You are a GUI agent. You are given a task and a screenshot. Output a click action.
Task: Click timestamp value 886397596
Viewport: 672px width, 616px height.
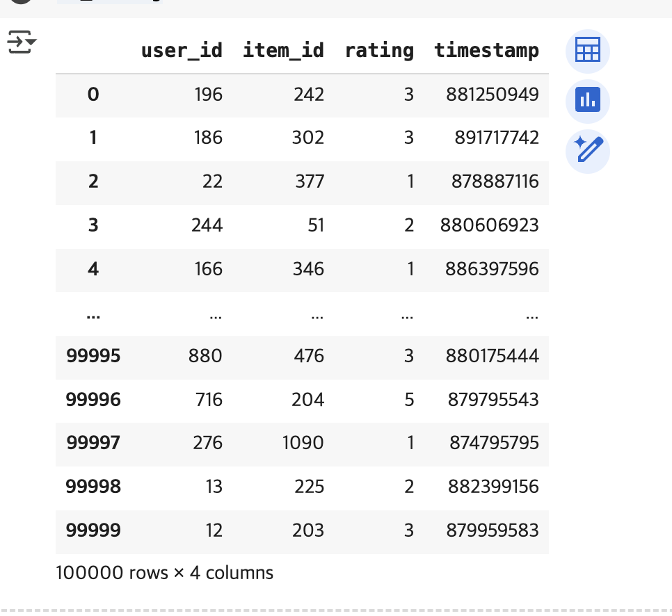pyautogui.click(x=492, y=269)
